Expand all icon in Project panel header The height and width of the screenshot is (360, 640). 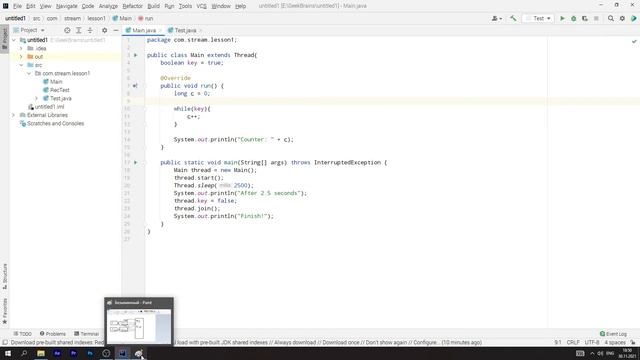tap(79, 30)
